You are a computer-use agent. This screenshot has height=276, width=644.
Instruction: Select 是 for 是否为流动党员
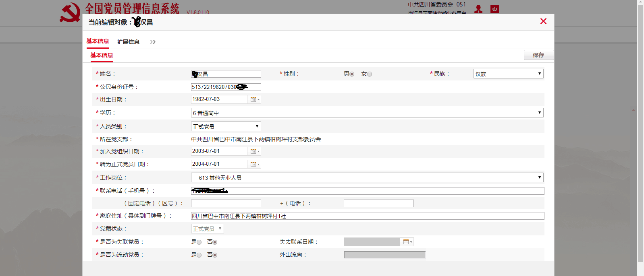[199, 255]
